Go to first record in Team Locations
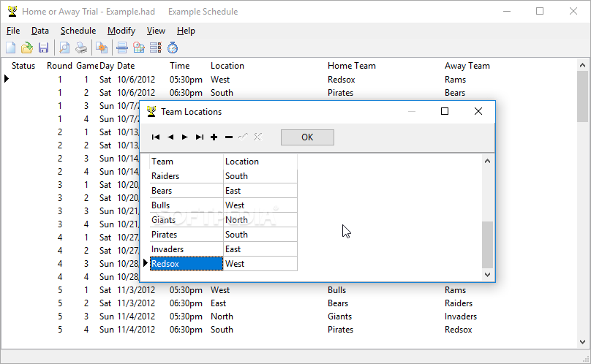This screenshot has width=591, height=364. (156, 137)
